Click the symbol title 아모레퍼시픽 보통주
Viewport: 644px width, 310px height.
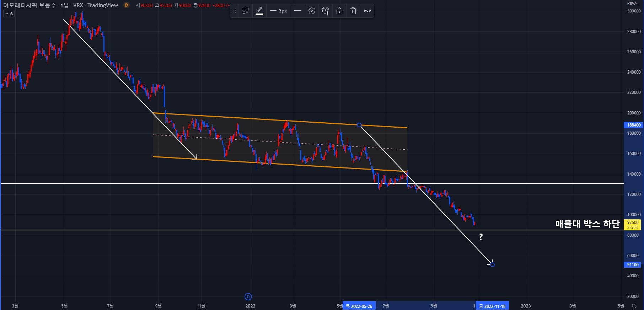click(x=29, y=5)
